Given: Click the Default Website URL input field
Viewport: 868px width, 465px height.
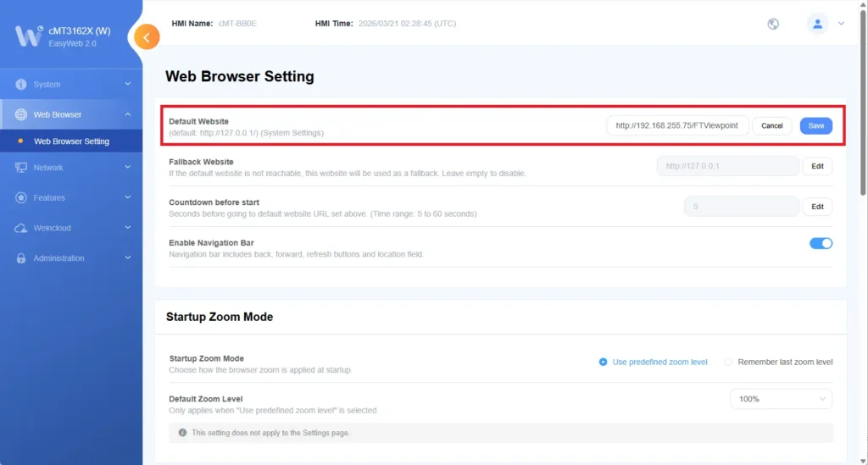Looking at the screenshot, I should point(676,125).
